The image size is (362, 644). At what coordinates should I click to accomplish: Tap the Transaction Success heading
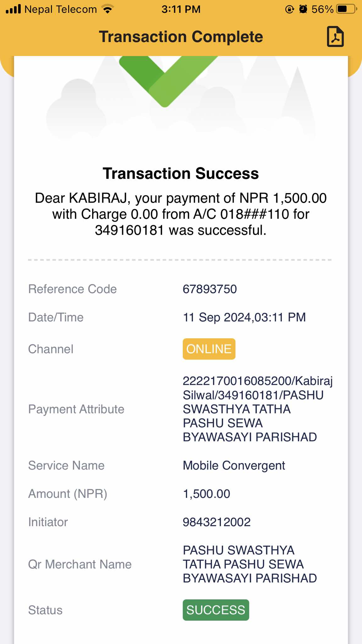[181, 174]
